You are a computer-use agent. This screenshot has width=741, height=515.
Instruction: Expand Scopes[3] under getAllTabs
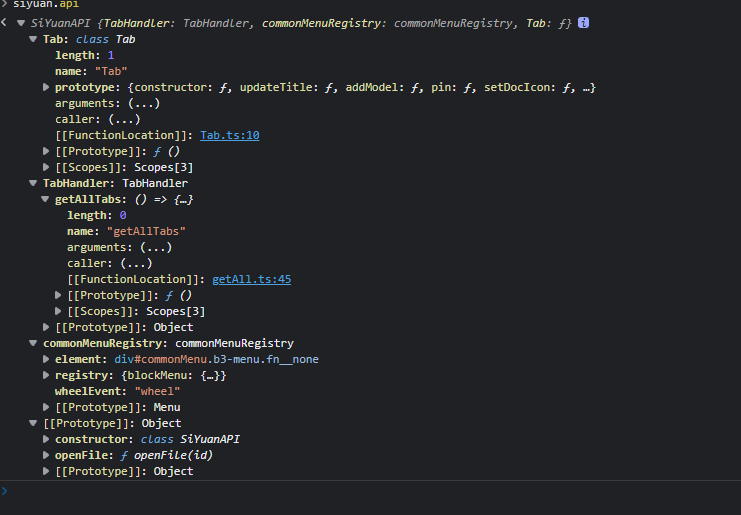[58, 311]
